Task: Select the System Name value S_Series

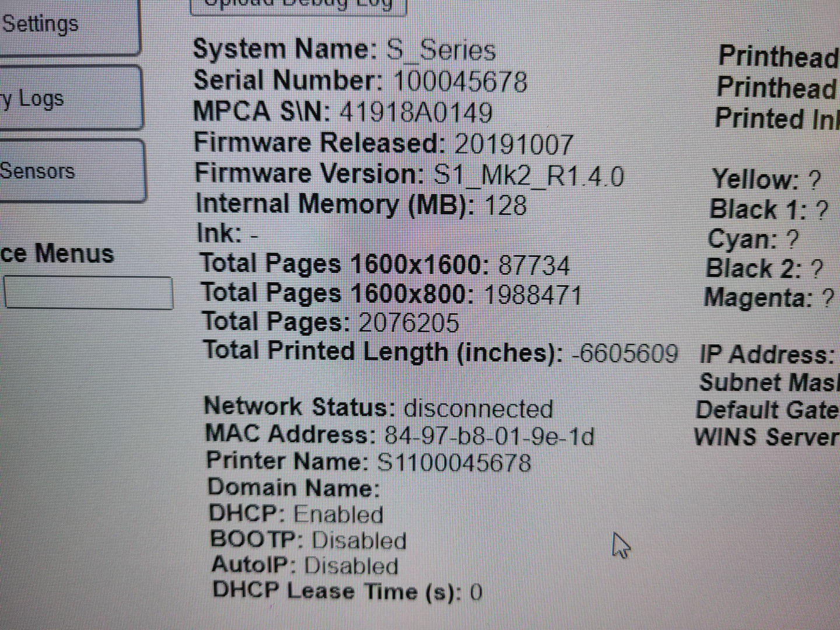Action: [441, 50]
